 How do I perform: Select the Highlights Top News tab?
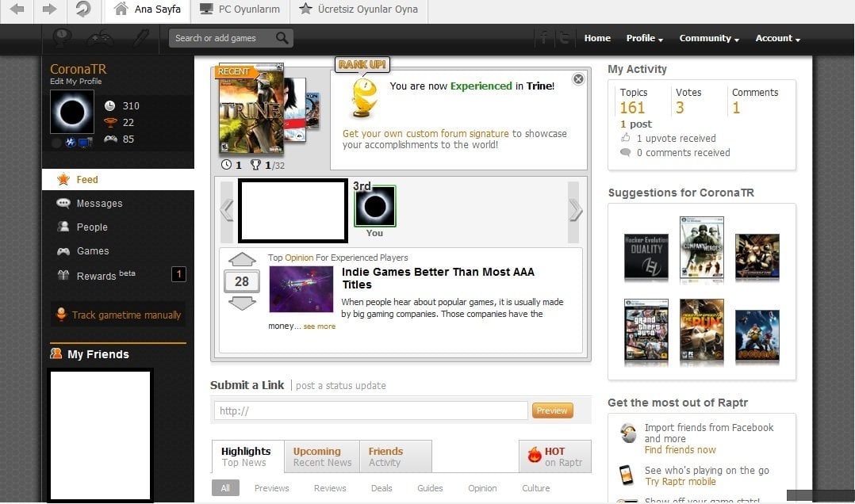click(x=247, y=456)
